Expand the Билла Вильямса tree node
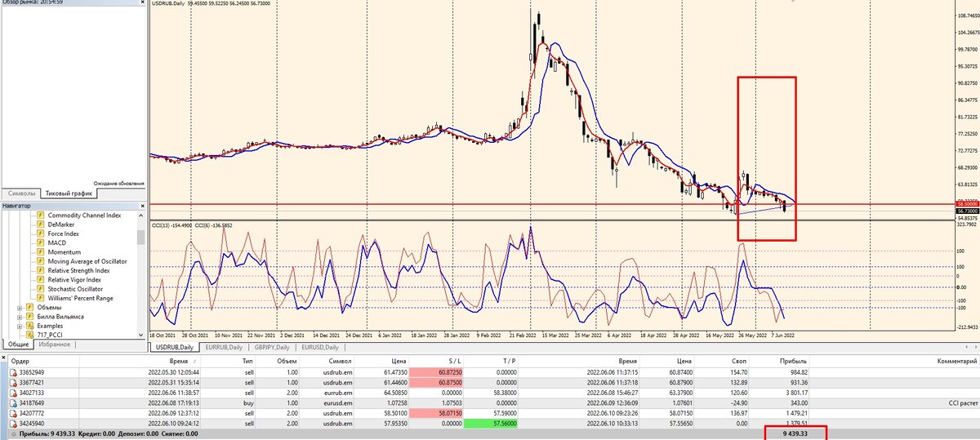The width and height of the screenshot is (980, 440). (19, 317)
